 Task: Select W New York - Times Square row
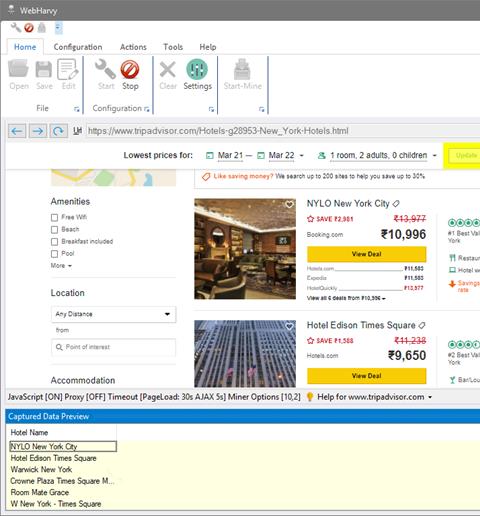[63, 504]
